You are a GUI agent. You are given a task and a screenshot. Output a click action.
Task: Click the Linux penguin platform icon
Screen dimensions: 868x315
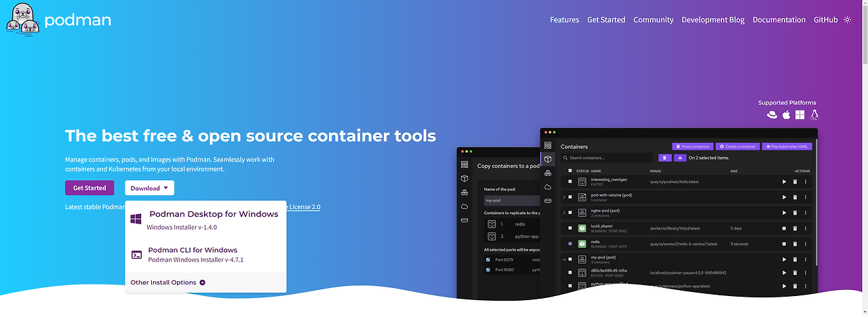814,115
